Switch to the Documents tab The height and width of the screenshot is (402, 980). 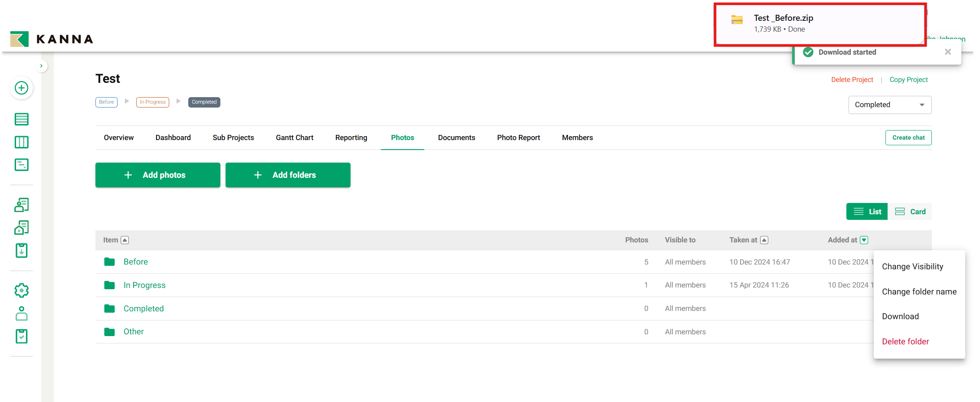tap(456, 137)
